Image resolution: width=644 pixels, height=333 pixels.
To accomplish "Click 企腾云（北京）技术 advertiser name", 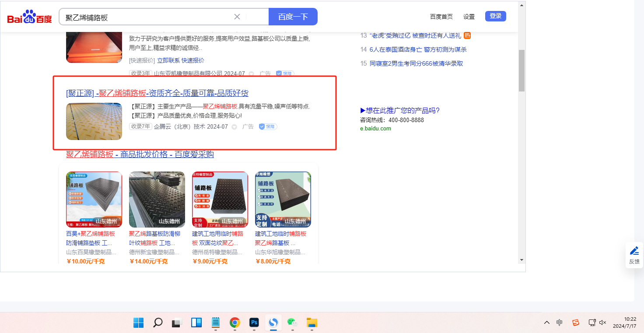I will [179, 127].
